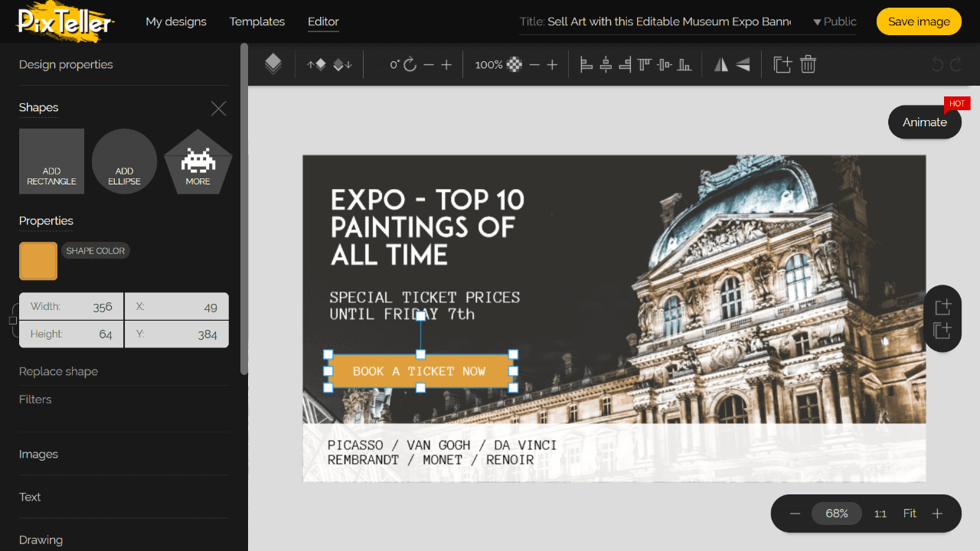This screenshot has width=980, height=551.
Task: Redo the last action
Action: [955, 64]
